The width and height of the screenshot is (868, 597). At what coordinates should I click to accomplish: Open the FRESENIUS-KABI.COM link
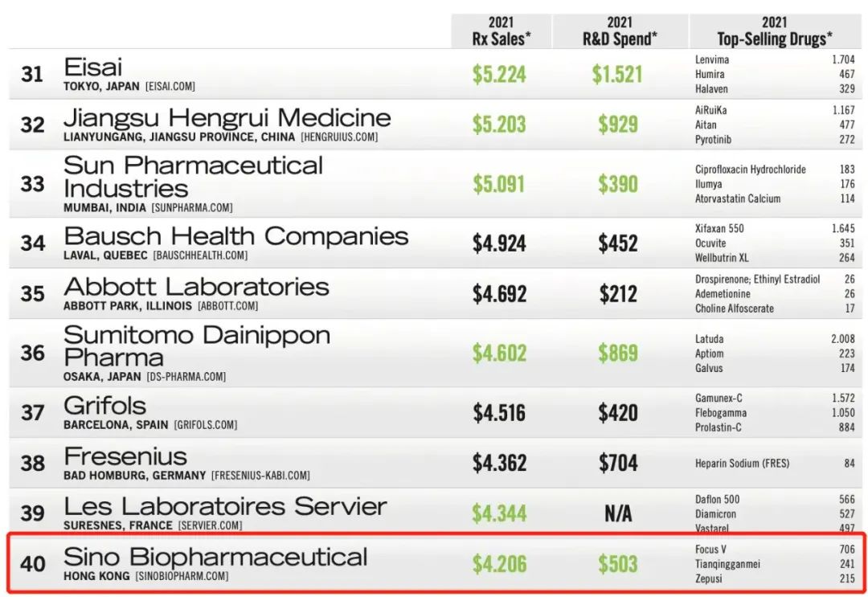260,476
